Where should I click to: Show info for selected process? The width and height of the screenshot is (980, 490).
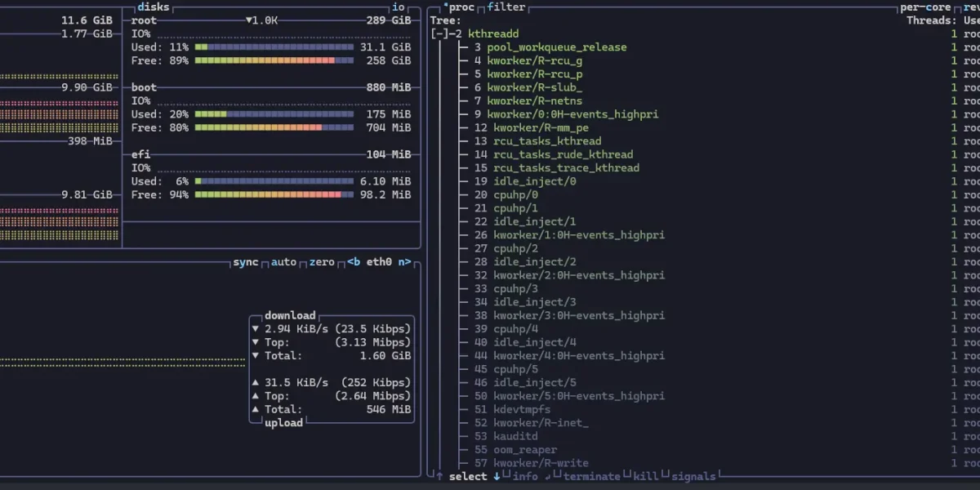pyautogui.click(x=525, y=476)
